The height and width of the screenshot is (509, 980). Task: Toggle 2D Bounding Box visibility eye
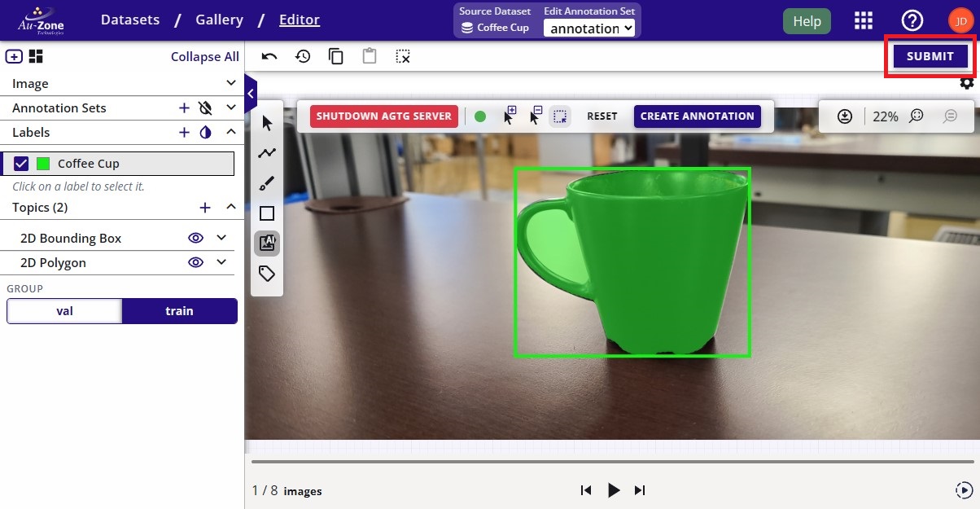195,238
